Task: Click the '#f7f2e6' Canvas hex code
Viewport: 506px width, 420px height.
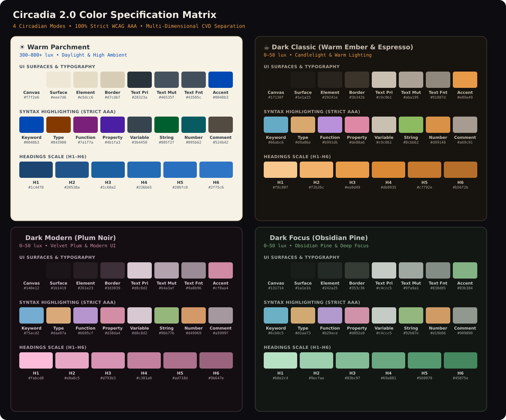Action: click(31, 97)
